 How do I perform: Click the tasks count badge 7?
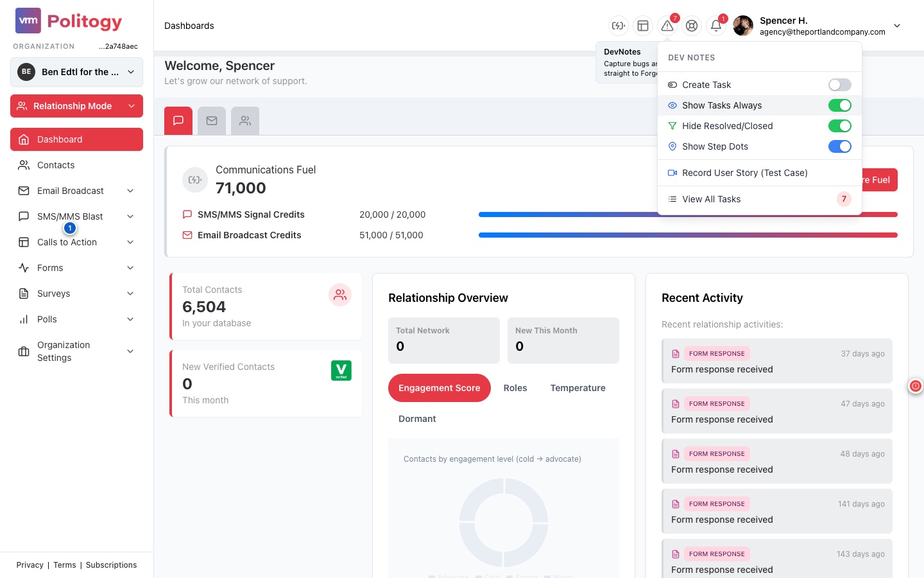pos(844,199)
